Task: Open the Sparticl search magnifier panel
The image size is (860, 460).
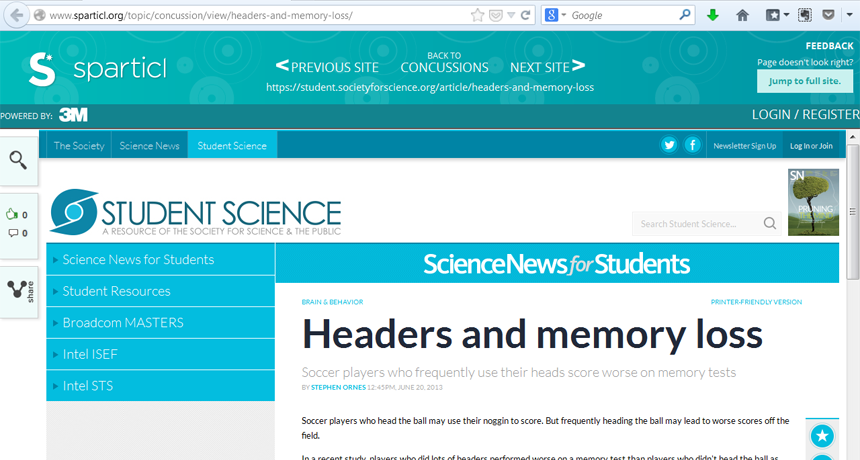Action: (18, 160)
